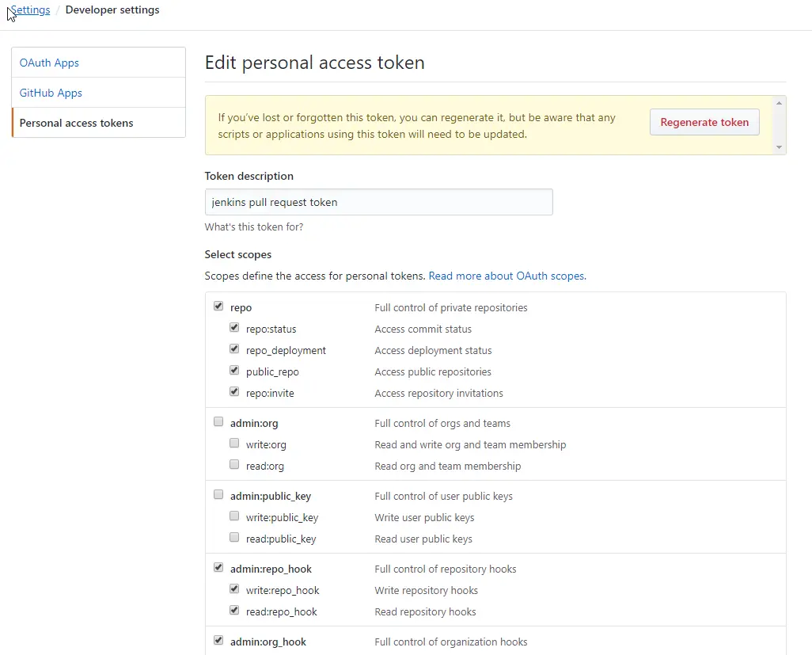This screenshot has height=655, width=812.
Task: Select Personal access tokens in sidebar
Action: click(x=76, y=123)
